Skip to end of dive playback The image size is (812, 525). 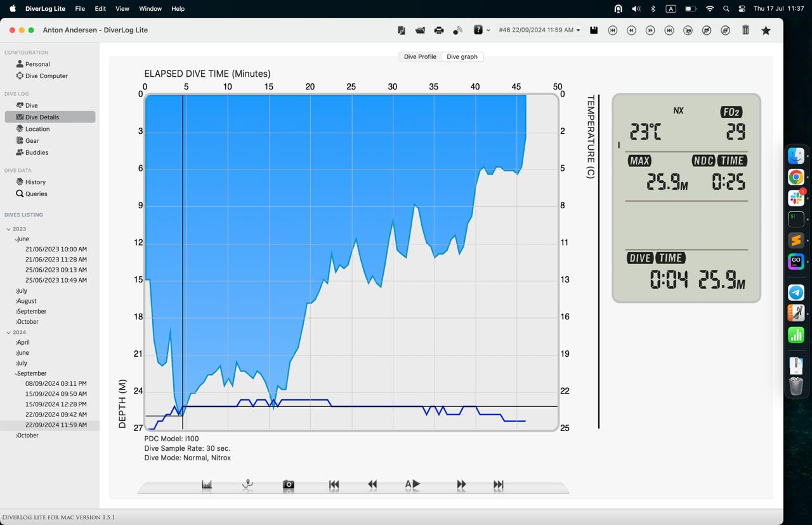tap(499, 484)
